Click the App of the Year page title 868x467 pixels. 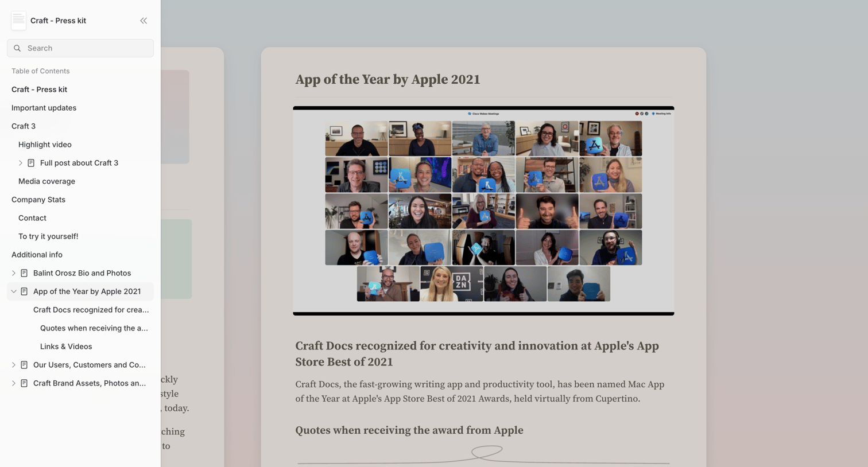point(387,80)
